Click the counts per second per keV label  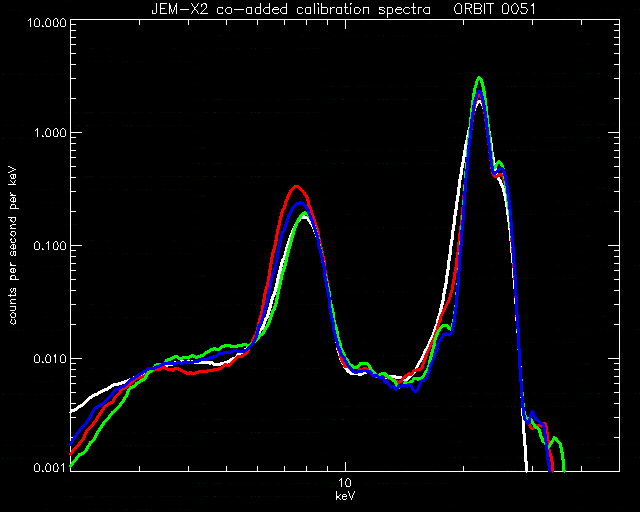[13, 246]
